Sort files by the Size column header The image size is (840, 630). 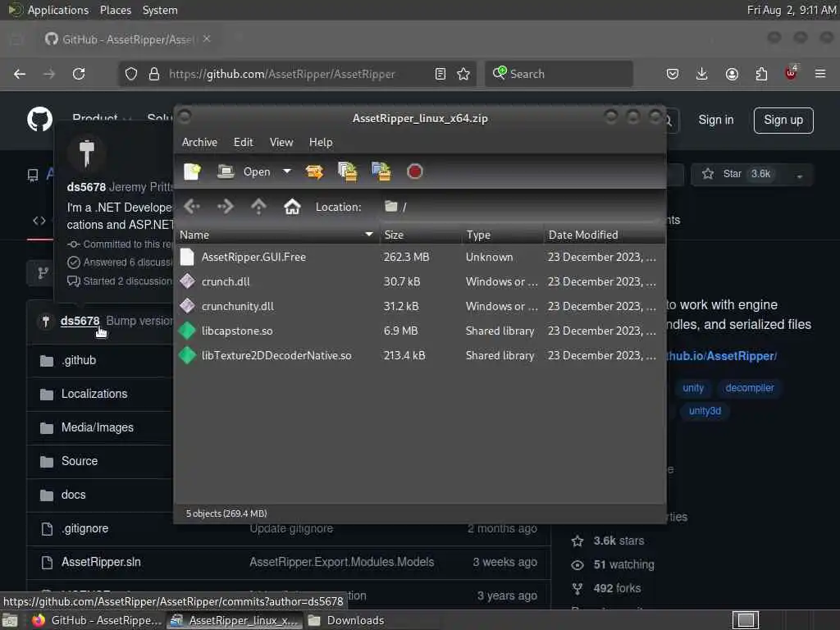tap(421, 235)
